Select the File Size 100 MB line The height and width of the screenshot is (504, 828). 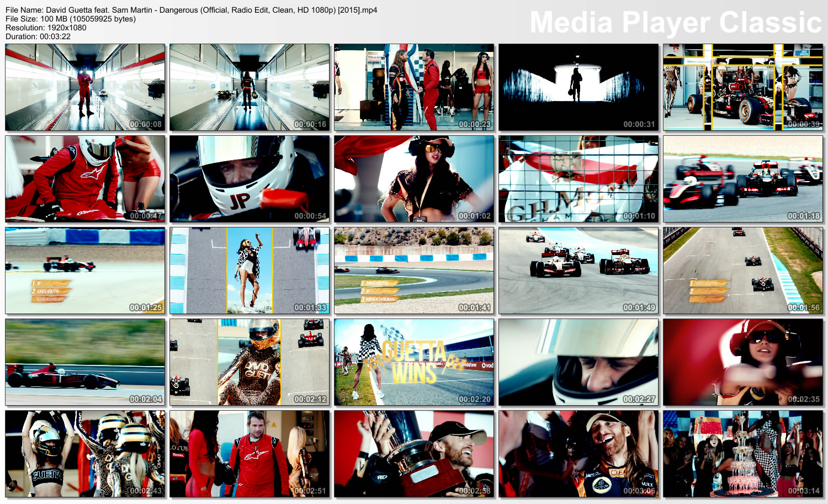point(71,19)
